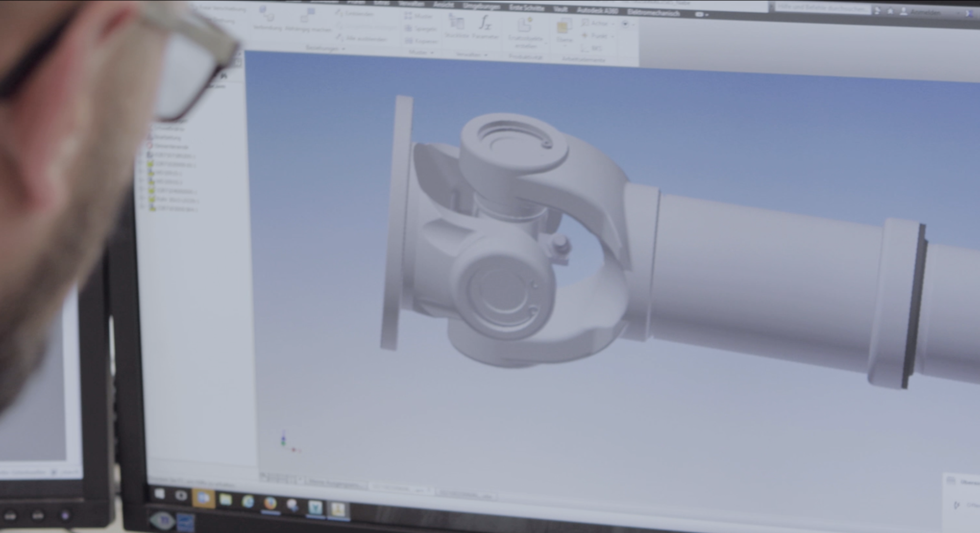Open the Erste Schritte ribbon tab
This screenshot has width=980, height=533.
[x=526, y=7]
